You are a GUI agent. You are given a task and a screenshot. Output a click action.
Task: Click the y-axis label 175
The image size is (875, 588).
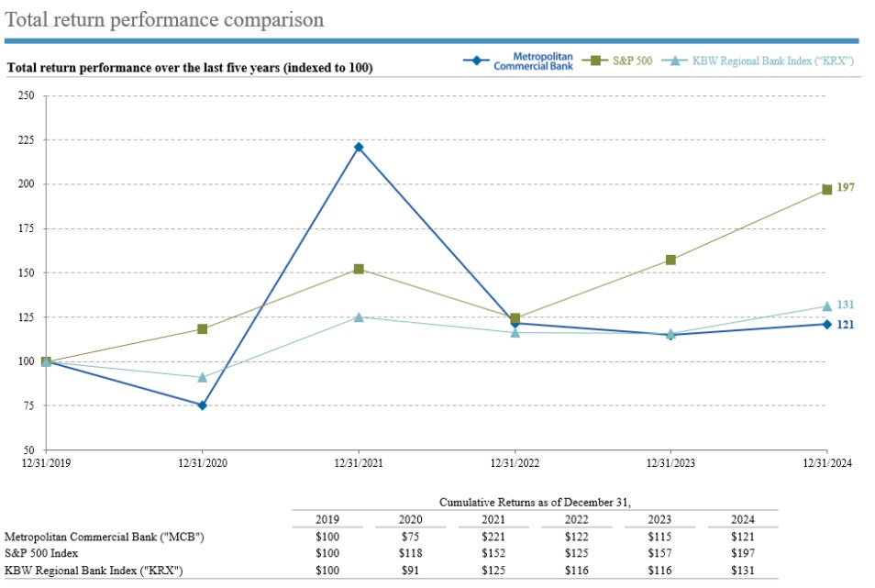point(27,228)
